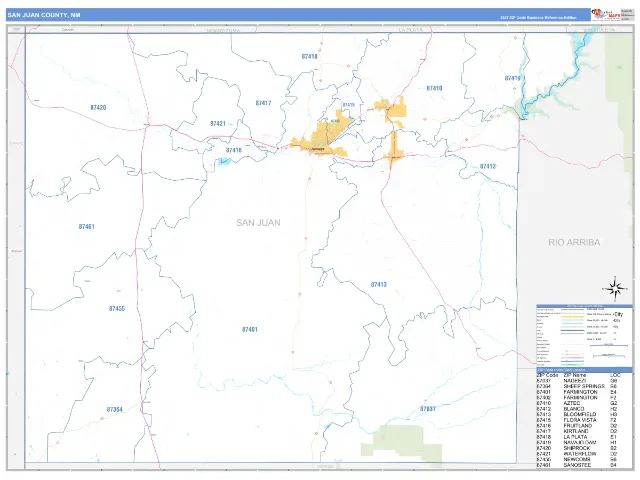Click ZIP code label 87364 on map
640x480 pixels.
coord(115,409)
